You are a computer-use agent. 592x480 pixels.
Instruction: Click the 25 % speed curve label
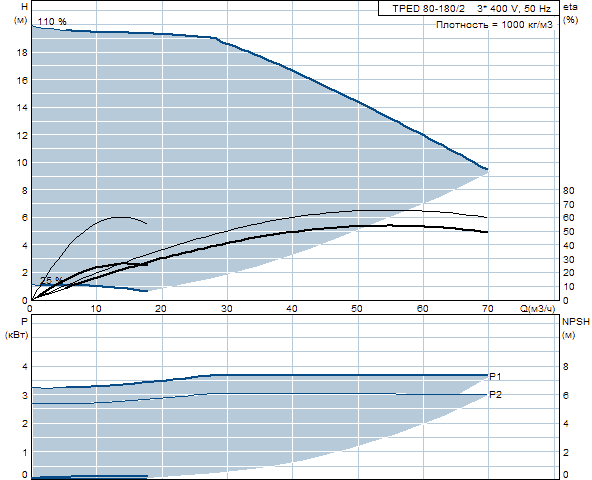tap(51, 281)
